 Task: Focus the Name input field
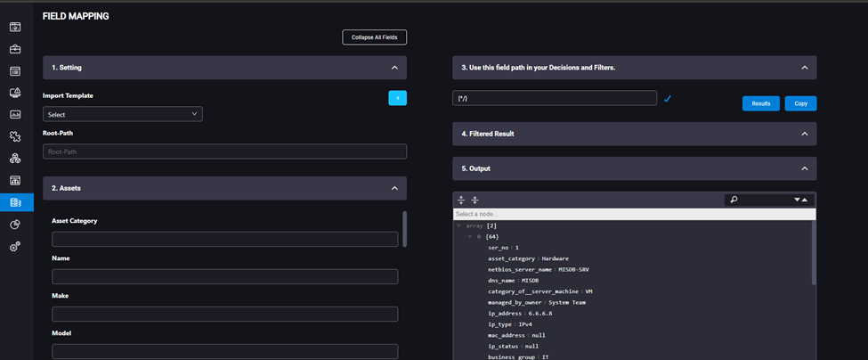224,277
